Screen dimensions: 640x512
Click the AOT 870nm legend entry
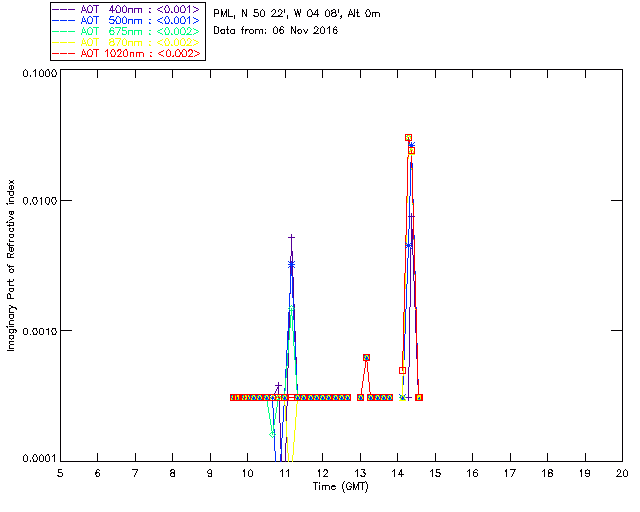click(x=127, y=42)
